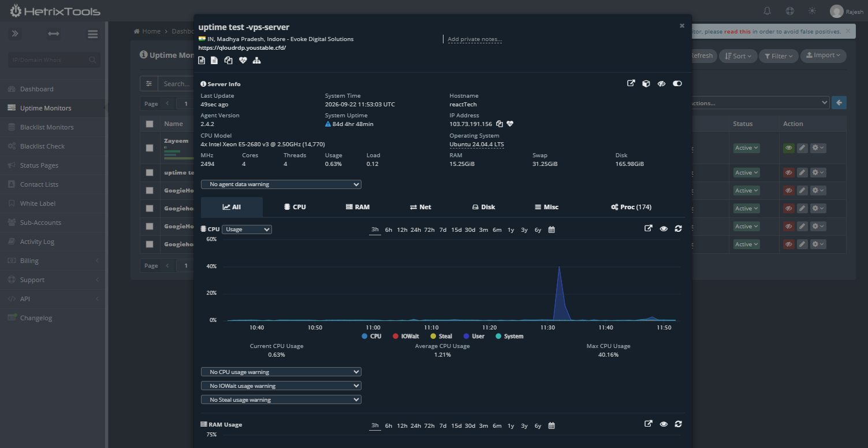Open the CPU graph in external view
Viewport: 868px width, 448px height.
click(x=649, y=228)
